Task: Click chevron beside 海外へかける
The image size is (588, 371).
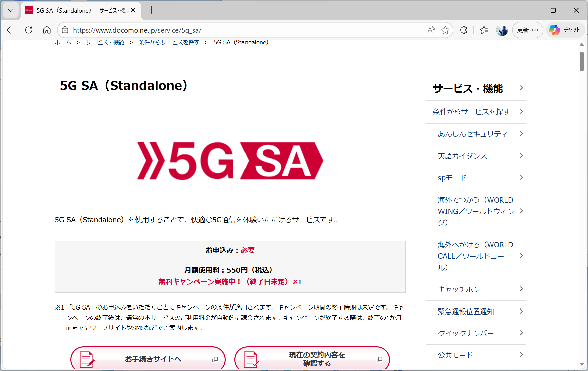Action: (521, 256)
